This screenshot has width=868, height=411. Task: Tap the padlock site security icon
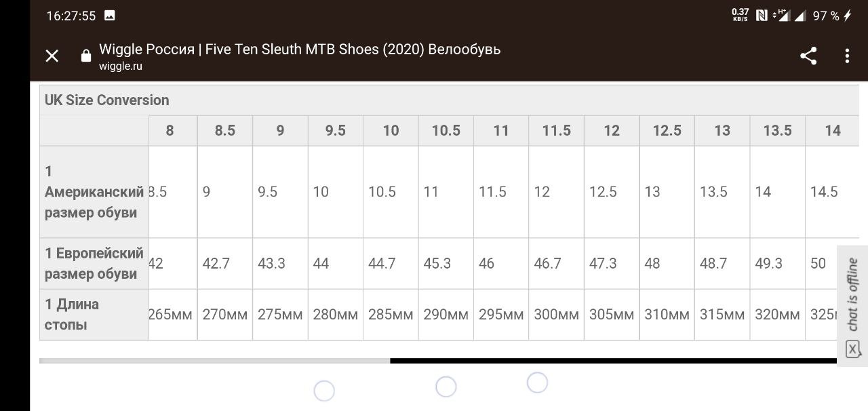(86, 56)
